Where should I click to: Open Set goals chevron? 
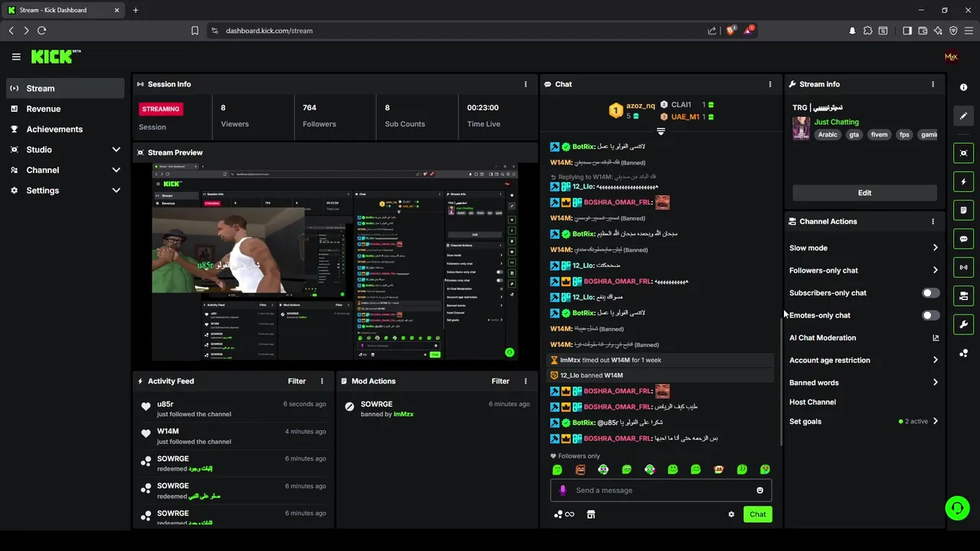point(935,422)
